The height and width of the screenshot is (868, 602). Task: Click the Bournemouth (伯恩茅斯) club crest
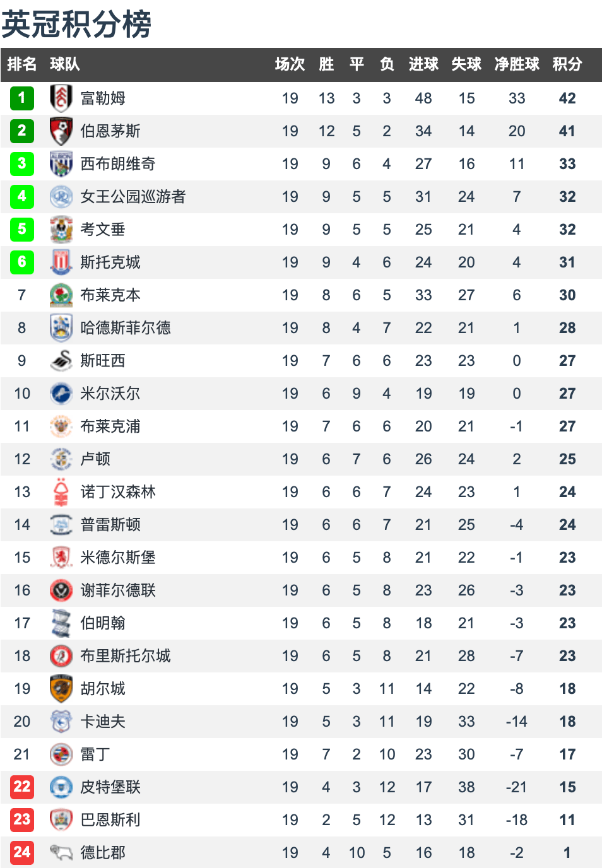click(x=61, y=131)
